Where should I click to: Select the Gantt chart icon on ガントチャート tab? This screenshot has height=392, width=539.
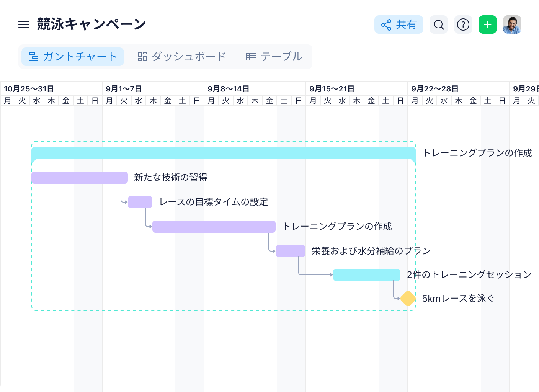(34, 56)
